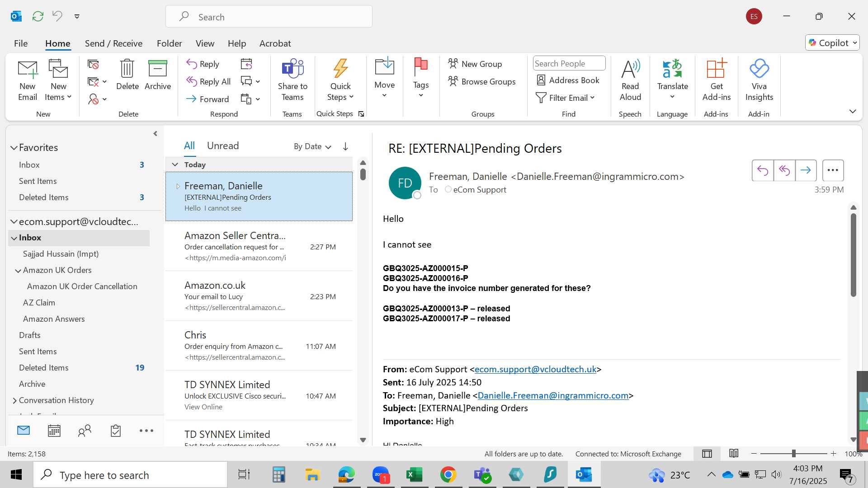This screenshot has height=488, width=868.
Task: Click Send/Receive All Folders sync icon
Action: (38, 16)
